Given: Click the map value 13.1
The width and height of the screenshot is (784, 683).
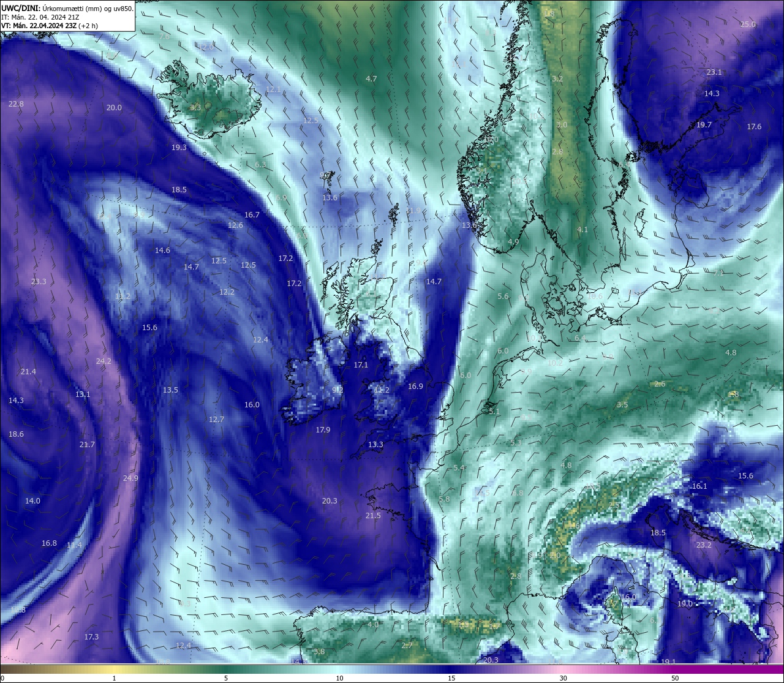Looking at the screenshot, I should (83, 394).
